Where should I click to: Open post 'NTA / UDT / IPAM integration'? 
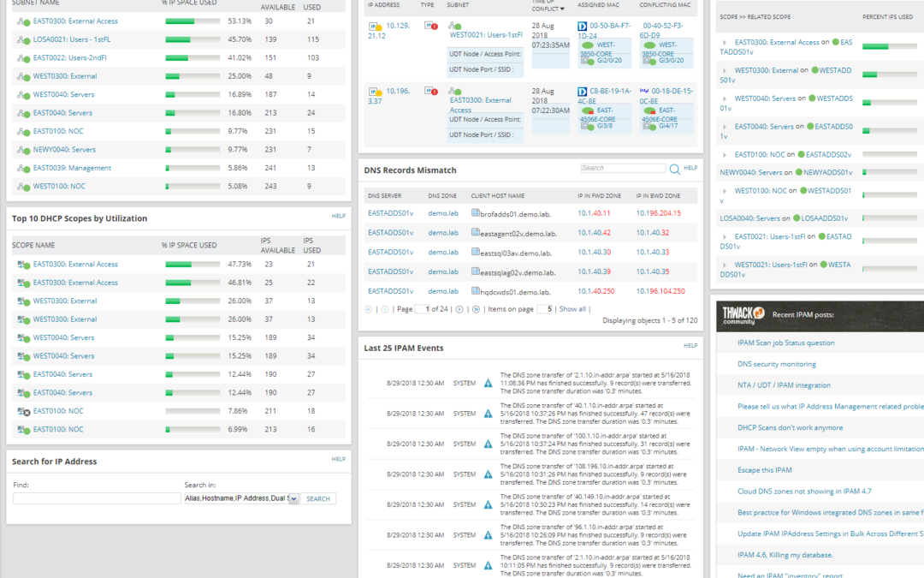784,385
